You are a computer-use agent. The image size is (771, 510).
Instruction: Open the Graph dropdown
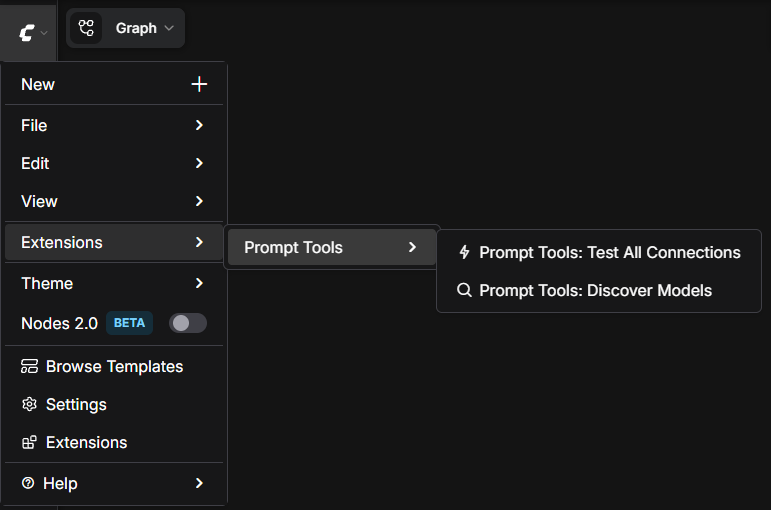(125, 28)
